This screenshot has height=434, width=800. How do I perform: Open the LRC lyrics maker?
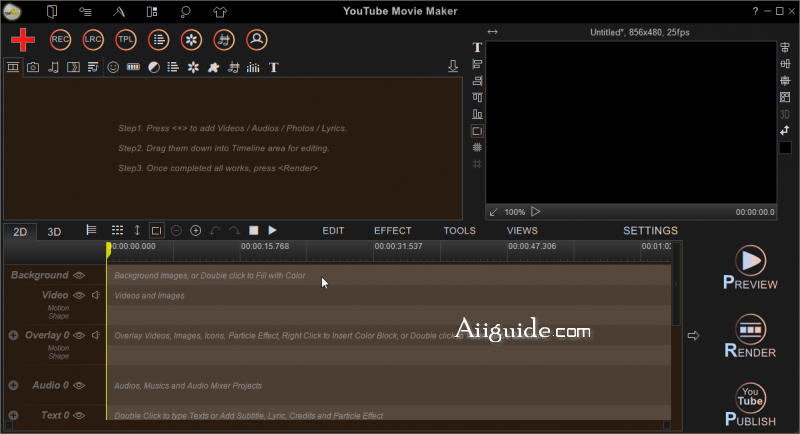(93, 40)
